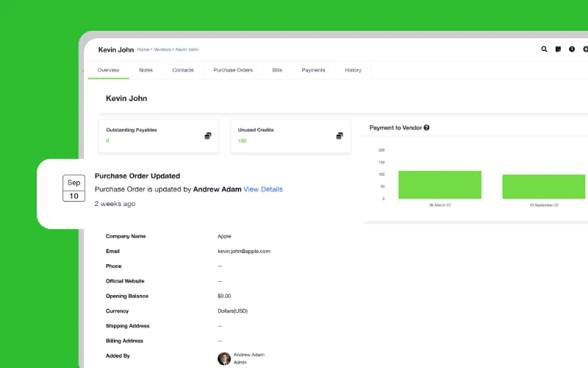Select the Overview tab

tap(108, 70)
